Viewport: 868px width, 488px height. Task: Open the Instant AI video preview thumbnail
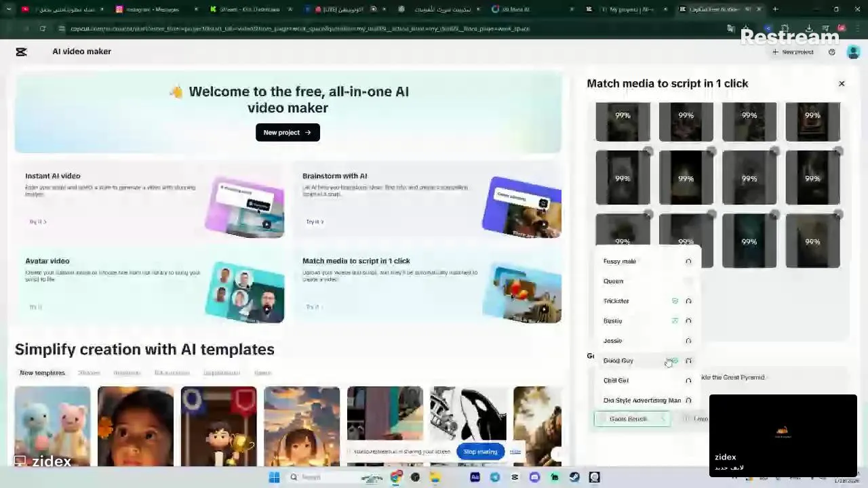(x=245, y=207)
